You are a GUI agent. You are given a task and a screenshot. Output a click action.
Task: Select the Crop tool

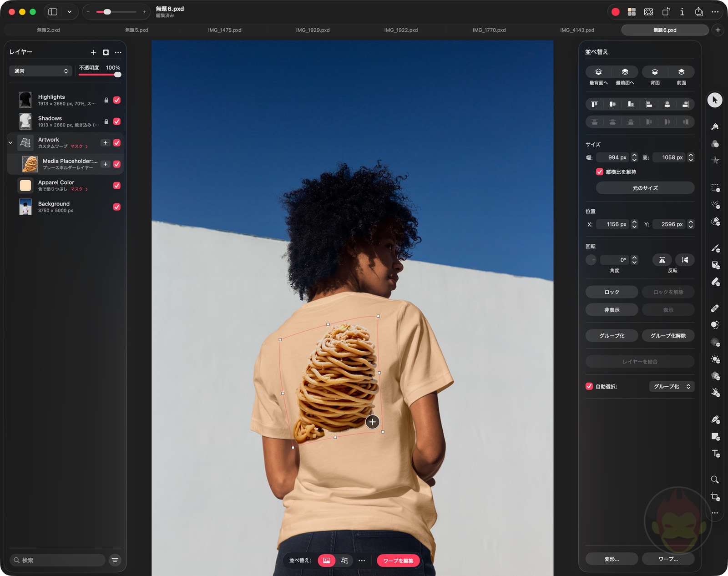click(x=715, y=496)
